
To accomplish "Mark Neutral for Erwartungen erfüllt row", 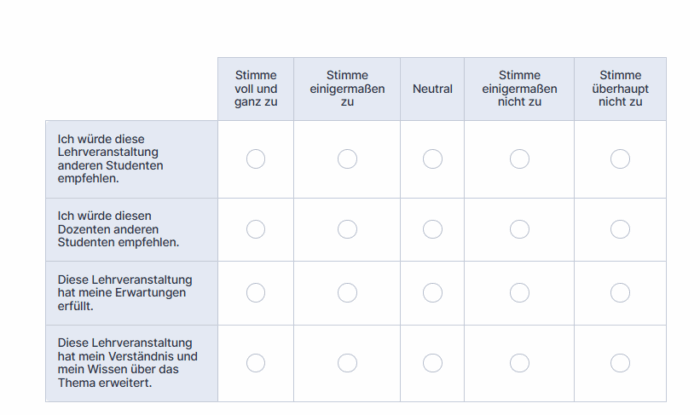I will pyautogui.click(x=432, y=292).
